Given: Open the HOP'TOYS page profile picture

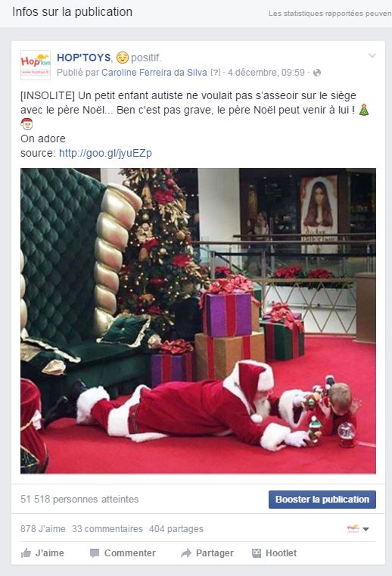Looking at the screenshot, I should [x=36, y=64].
